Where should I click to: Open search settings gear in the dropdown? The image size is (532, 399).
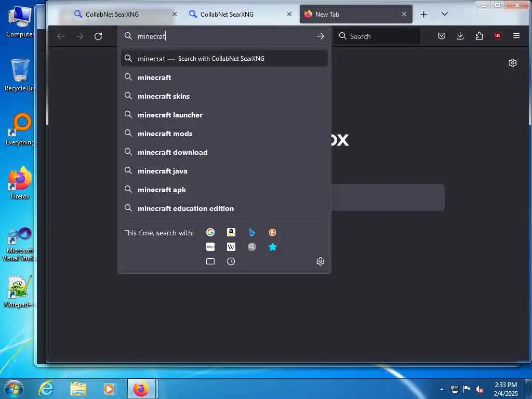point(320,261)
